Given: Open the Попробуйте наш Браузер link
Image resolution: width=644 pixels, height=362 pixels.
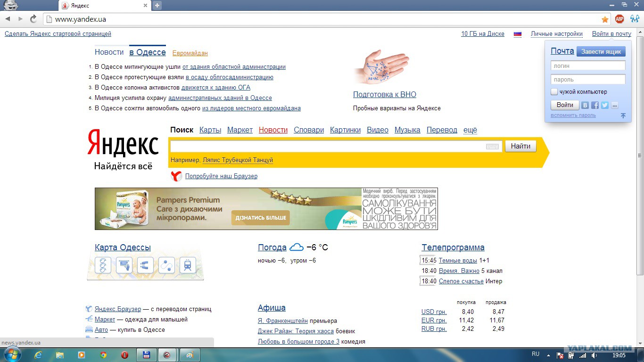Looking at the screenshot, I should 221,176.
